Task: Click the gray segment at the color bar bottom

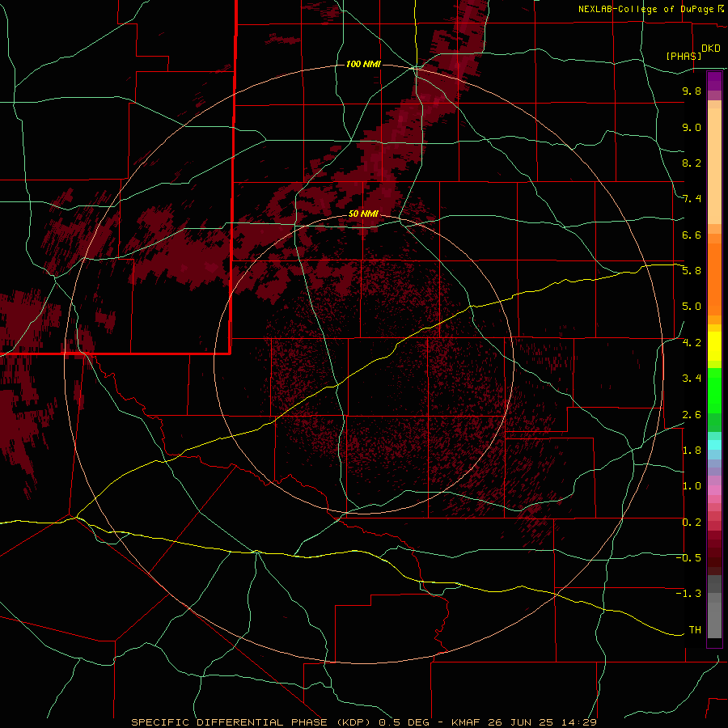Action: [x=714, y=620]
